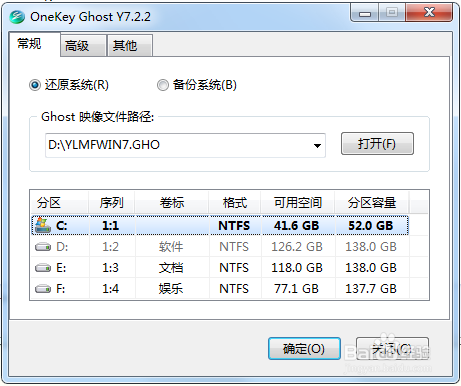This screenshot has height=386, width=461.
Task: Click the 序列 column header
Action: (x=111, y=202)
